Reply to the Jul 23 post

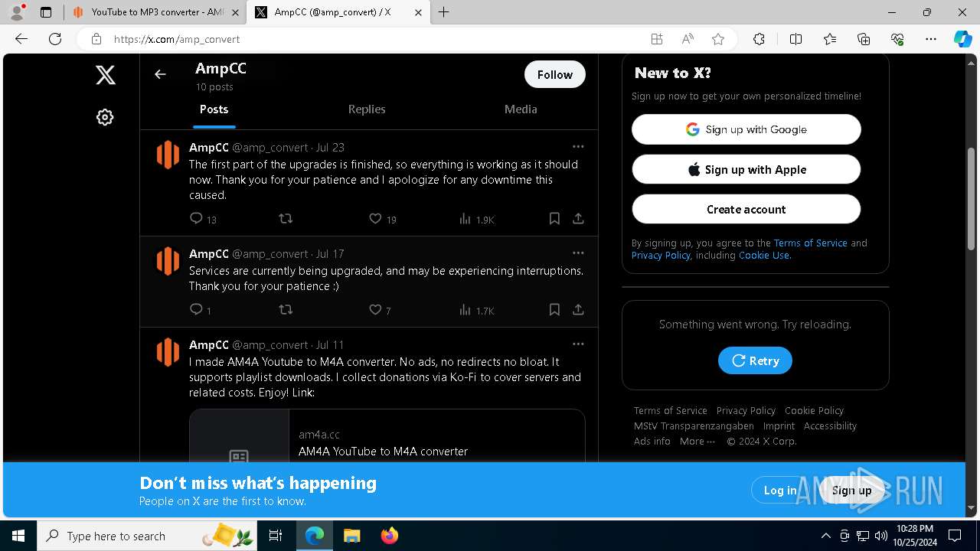203,219
